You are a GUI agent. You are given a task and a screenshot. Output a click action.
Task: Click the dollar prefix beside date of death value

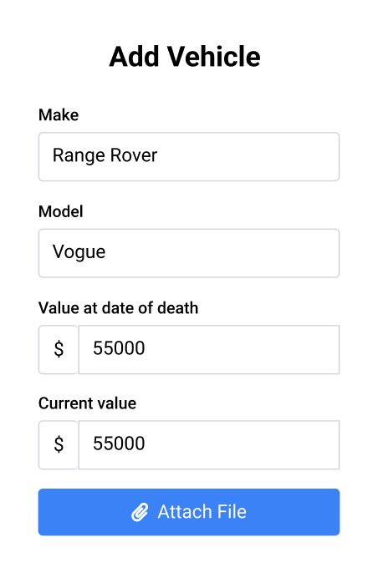59,349
